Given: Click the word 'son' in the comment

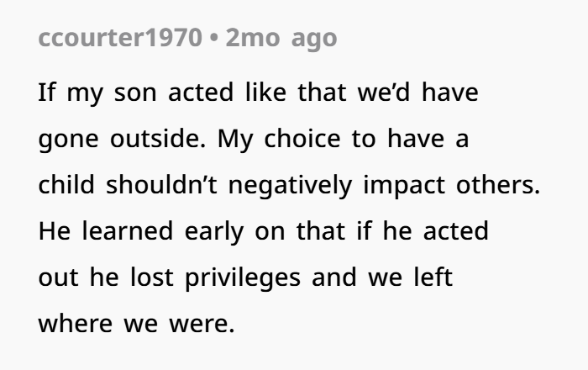Looking at the screenshot, I should (135, 93).
